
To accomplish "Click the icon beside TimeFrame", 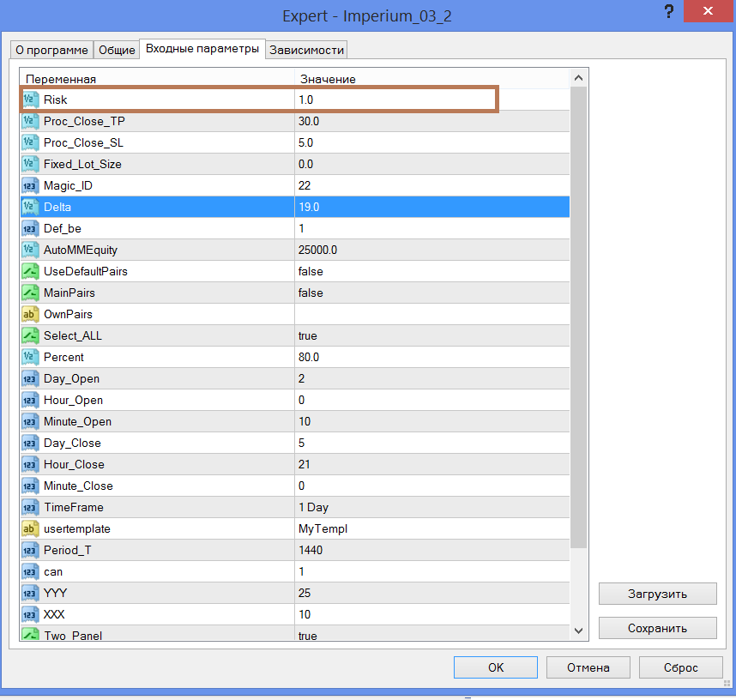I will point(30,508).
